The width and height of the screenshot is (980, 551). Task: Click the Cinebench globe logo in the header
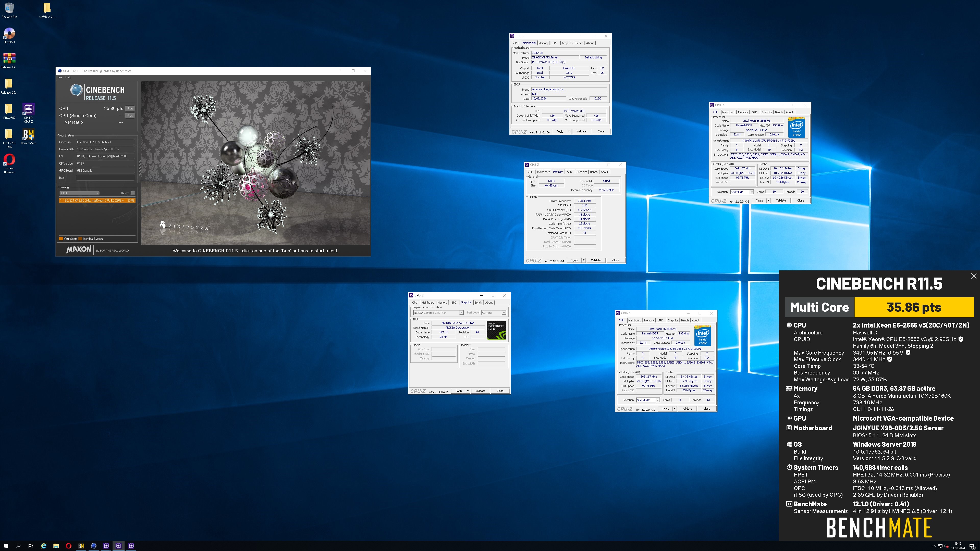(77, 90)
